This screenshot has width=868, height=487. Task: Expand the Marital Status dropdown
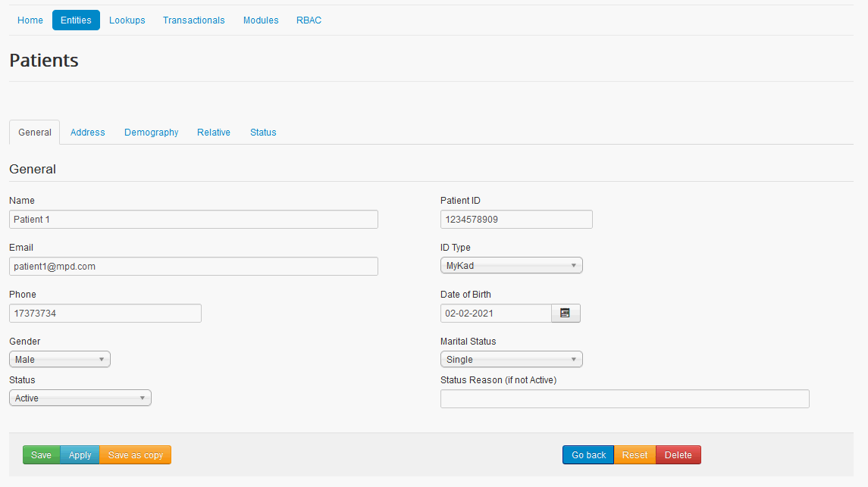pos(511,360)
